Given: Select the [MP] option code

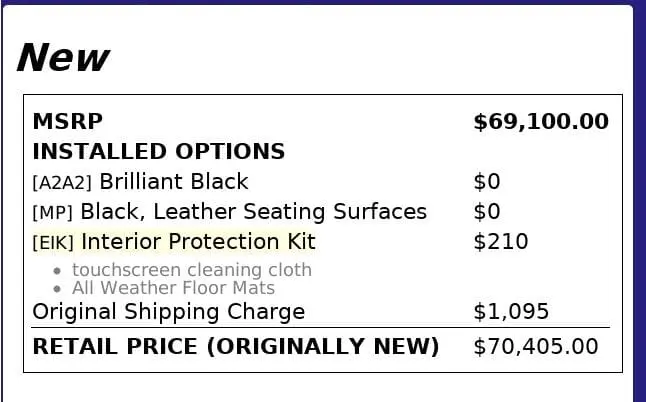Looking at the screenshot, I should [x=52, y=213].
